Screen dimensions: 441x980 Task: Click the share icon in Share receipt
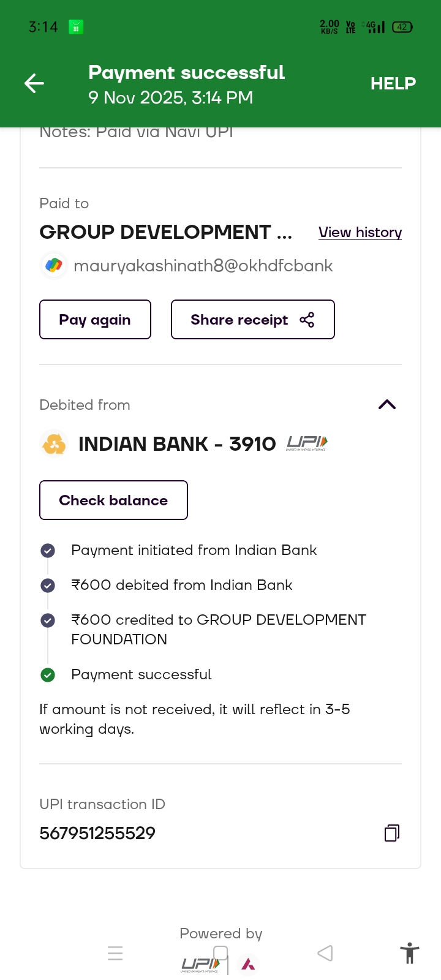click(307, 320)
